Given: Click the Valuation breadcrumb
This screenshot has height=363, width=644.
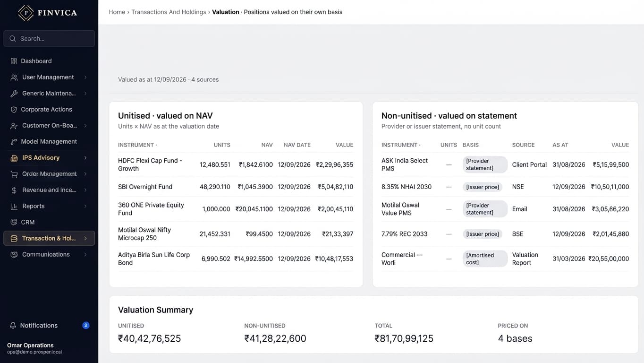Looking at the screenshot, I should 226,12.
